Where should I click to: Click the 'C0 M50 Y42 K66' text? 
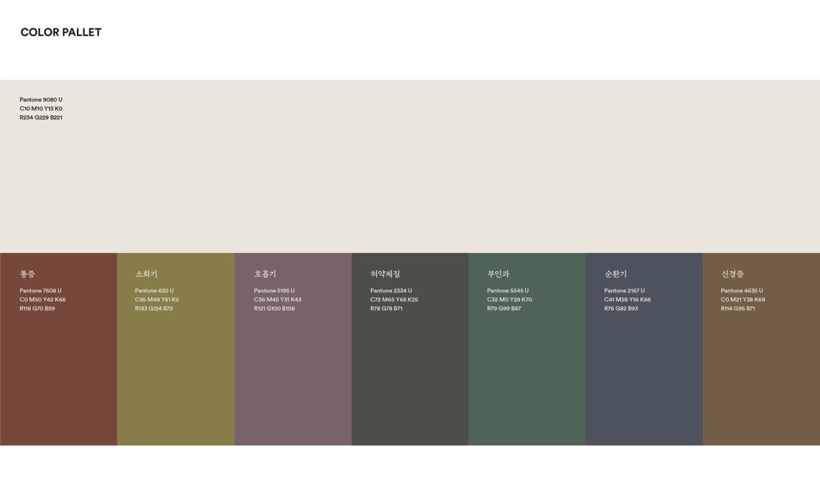(x=42, y=300)
